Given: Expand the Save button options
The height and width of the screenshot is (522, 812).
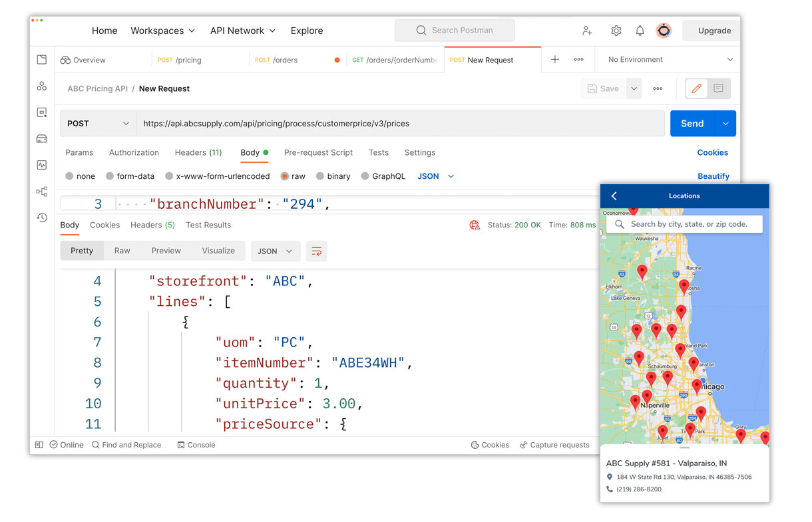Looking at the screenshot, I should [x=634, y=88].
